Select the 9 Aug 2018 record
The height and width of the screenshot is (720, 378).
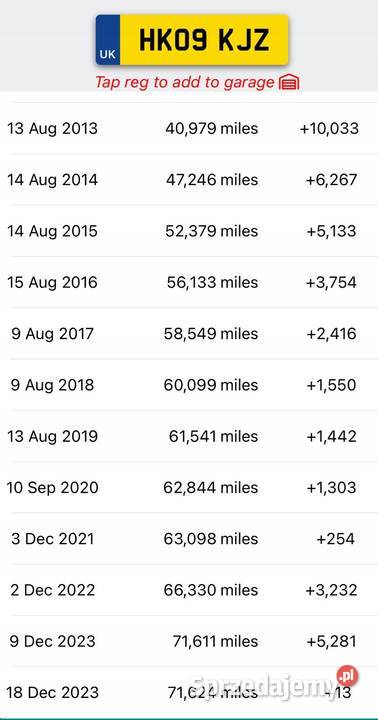point(189,385)
